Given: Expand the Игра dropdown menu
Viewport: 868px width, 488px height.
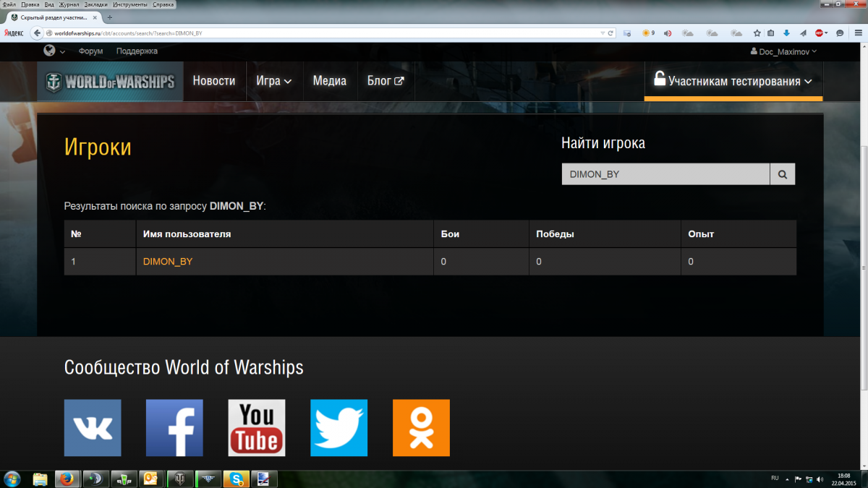Looking at the screenshot, I should (x=274, y=81).
